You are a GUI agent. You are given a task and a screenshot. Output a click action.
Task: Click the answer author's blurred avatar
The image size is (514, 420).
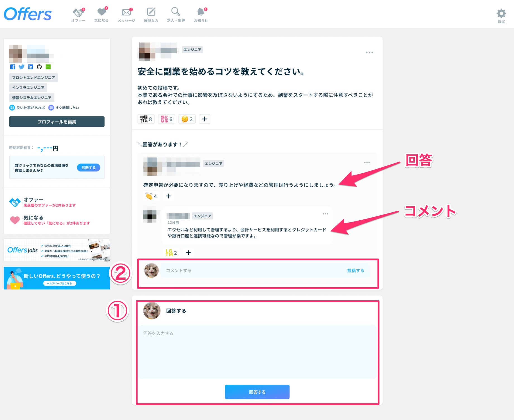click(152, 166)
